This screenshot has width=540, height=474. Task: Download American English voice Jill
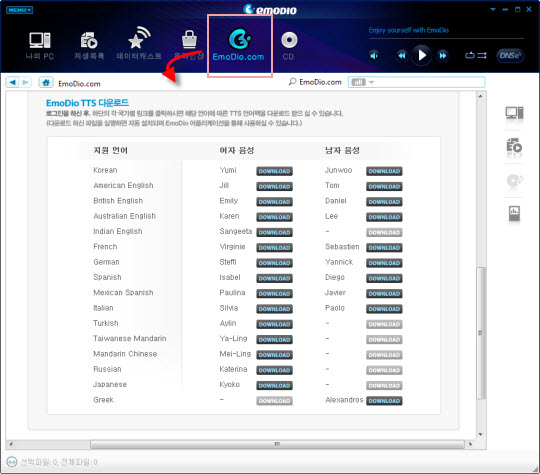(x=274, y=186)
